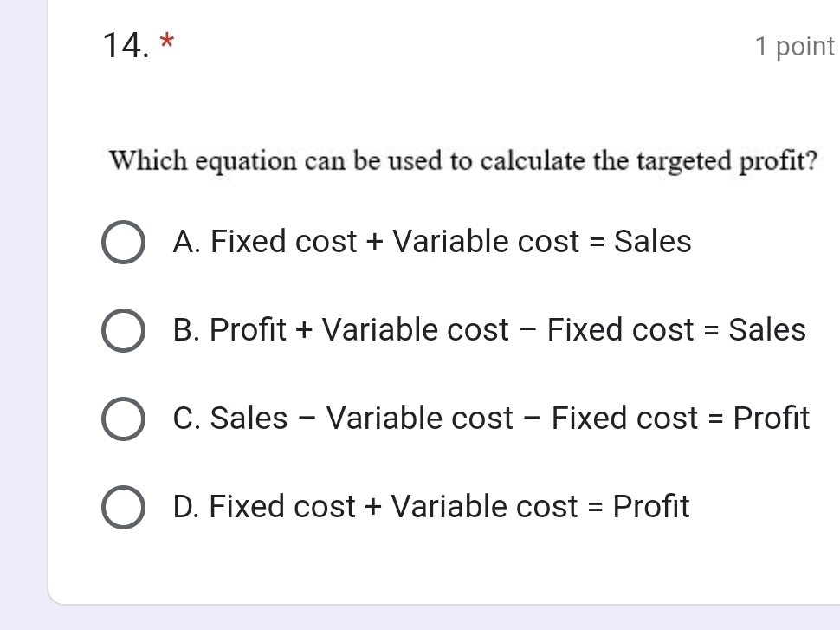Mark the radio button for option D
840x630 pixels.
pyautogui.click(x=123, y=508)
